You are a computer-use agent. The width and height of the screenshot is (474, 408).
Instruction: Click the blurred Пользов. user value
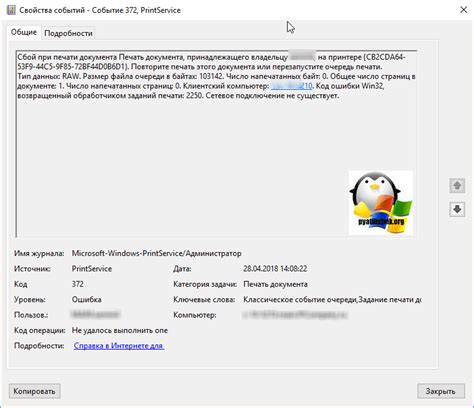[x=96, y=314]
